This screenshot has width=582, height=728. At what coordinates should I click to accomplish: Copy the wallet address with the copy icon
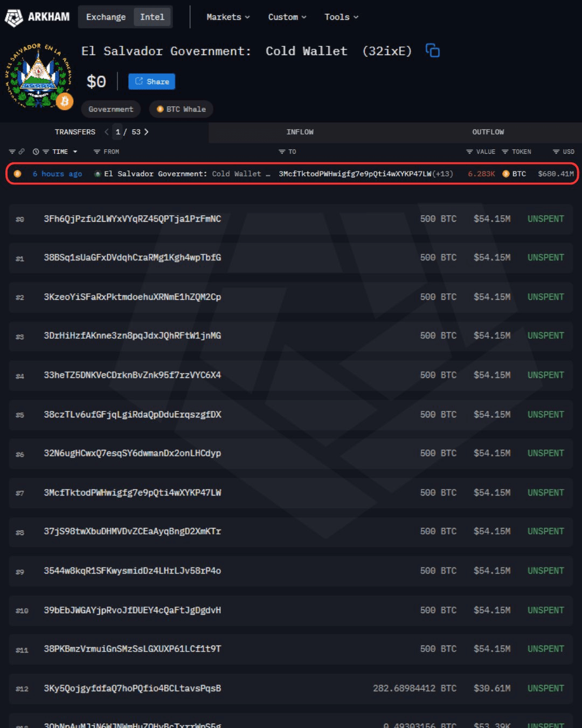(432, 51)
